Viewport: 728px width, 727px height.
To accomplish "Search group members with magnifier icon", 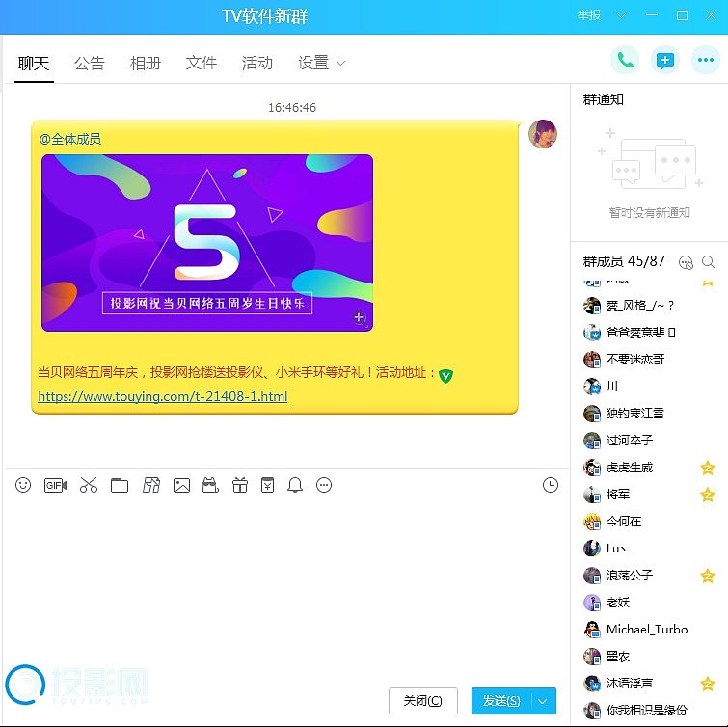I will 708,262.
